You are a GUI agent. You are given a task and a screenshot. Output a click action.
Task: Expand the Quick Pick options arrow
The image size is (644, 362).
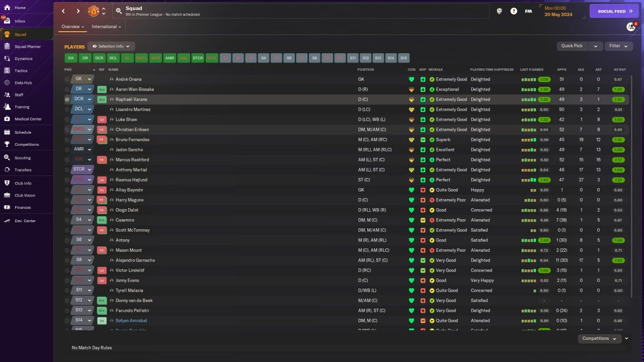tap(596, 46)
